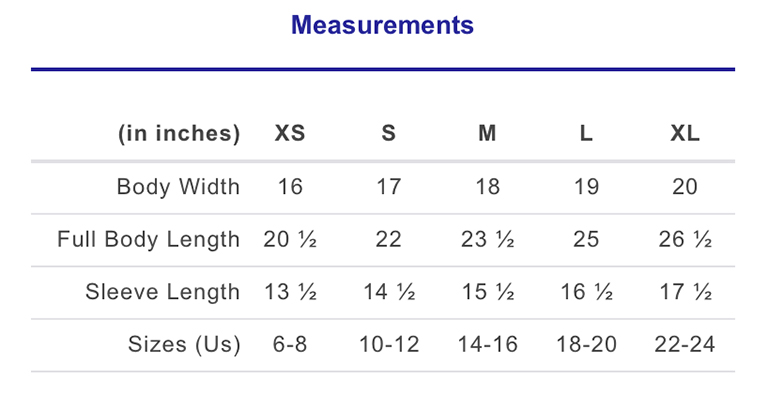Click the Sizes (Us) row label

tap(184, 345)
